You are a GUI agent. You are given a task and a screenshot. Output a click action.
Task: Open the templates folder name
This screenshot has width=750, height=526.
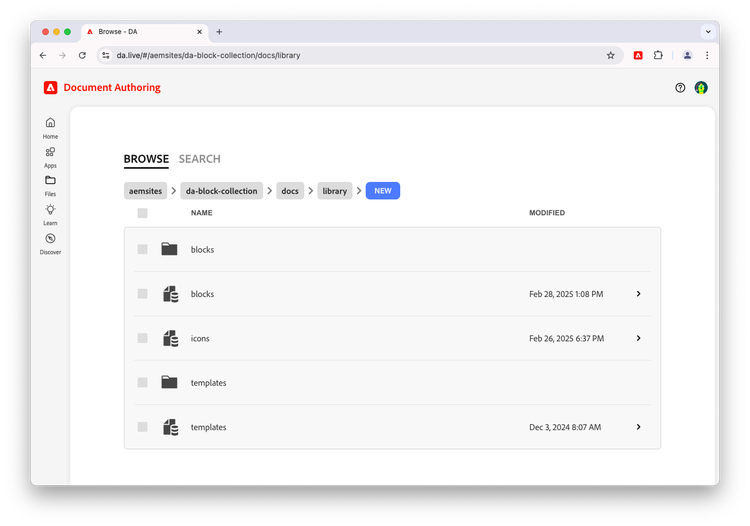(209, 383)
